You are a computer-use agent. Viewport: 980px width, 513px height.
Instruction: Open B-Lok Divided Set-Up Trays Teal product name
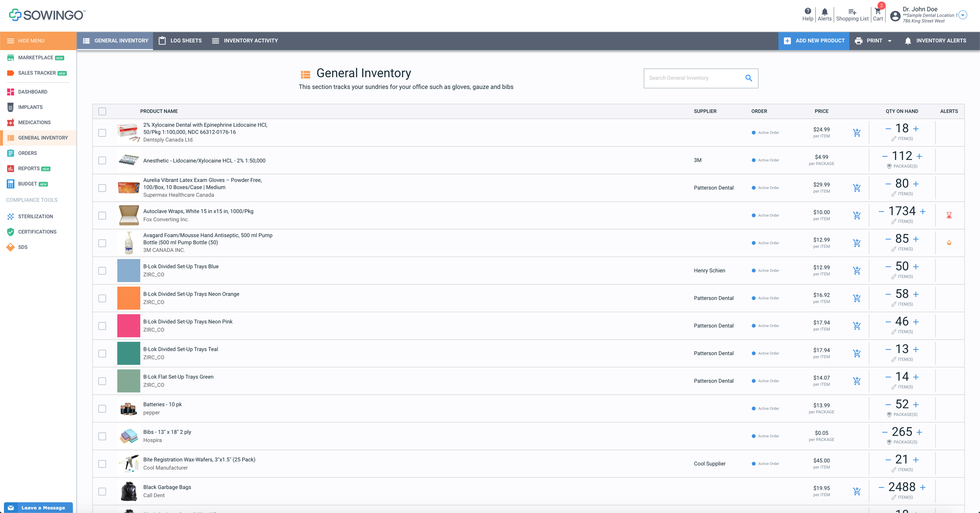(x=180, y=349)
